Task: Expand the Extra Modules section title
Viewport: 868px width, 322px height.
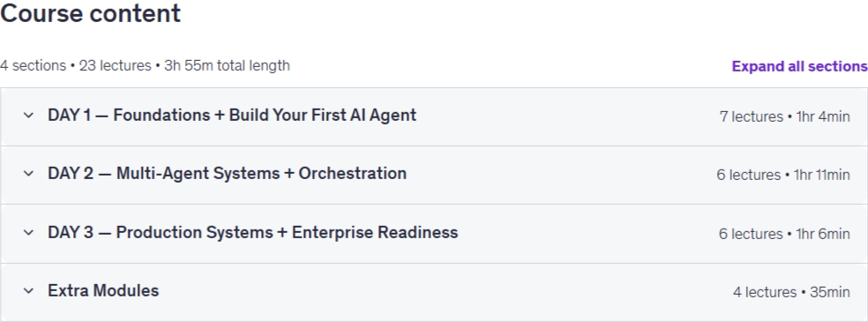Action: (103, 290)
